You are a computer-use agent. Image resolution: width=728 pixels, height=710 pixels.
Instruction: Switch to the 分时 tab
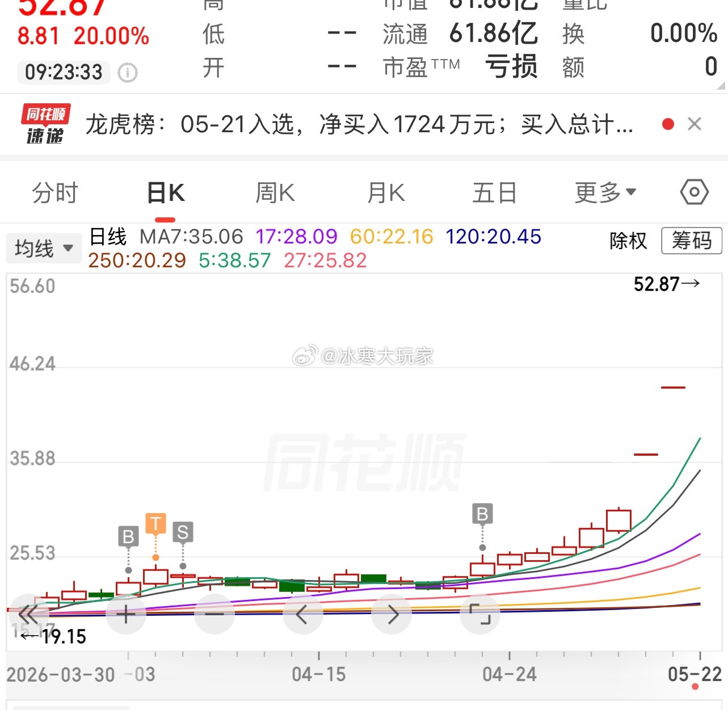54,193
